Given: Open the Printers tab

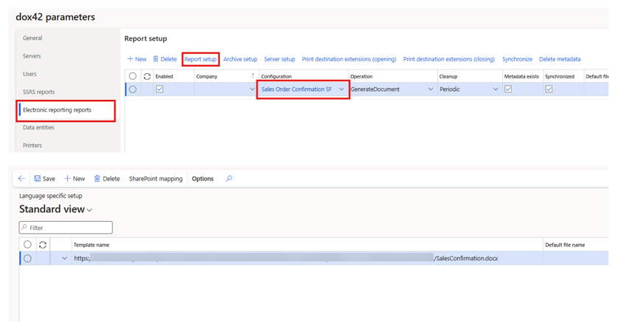Looking at the screenshot, I should (32, 146).
